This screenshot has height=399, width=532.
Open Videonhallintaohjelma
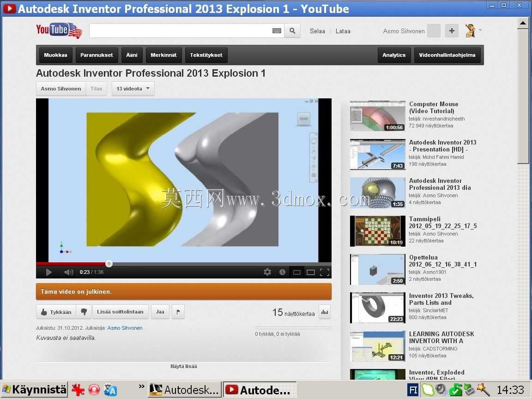[447, 55]
